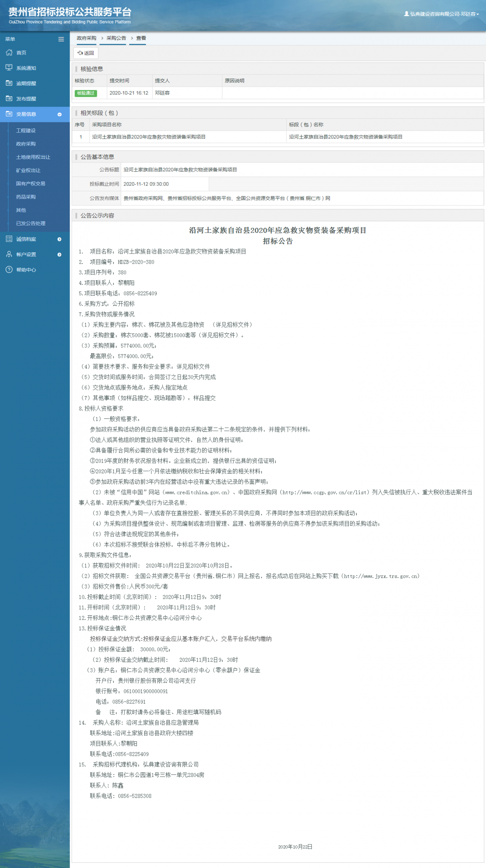Viewport: 486px width, 868px height.
Task: Expand the 帐户设置 submenu arrow
Action: [60, 255]
